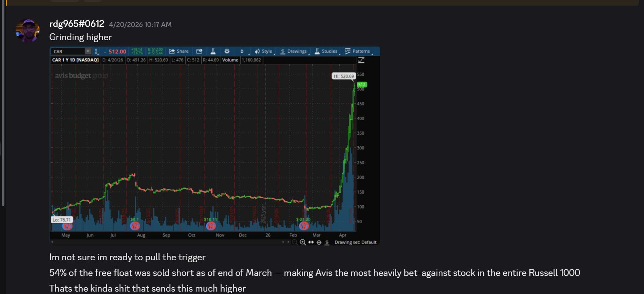
Task: Click the horizontal pan arrows icon
Action: (311, 242)
